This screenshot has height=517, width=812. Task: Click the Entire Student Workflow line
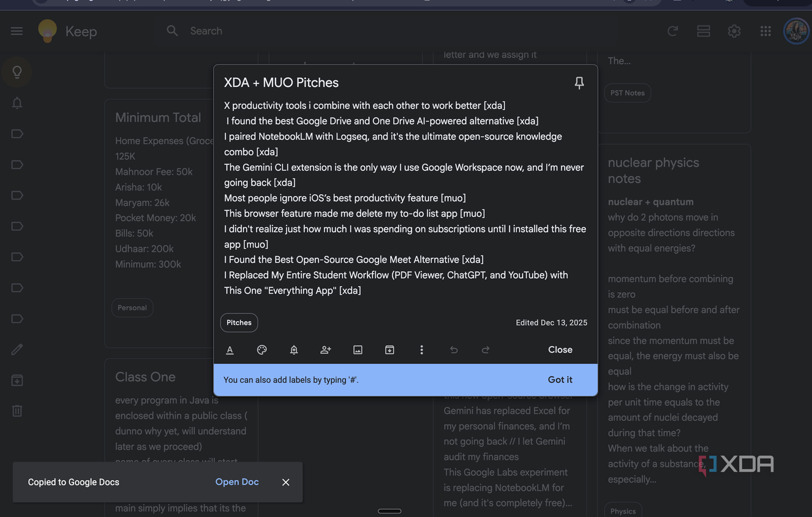pos(396,282)
